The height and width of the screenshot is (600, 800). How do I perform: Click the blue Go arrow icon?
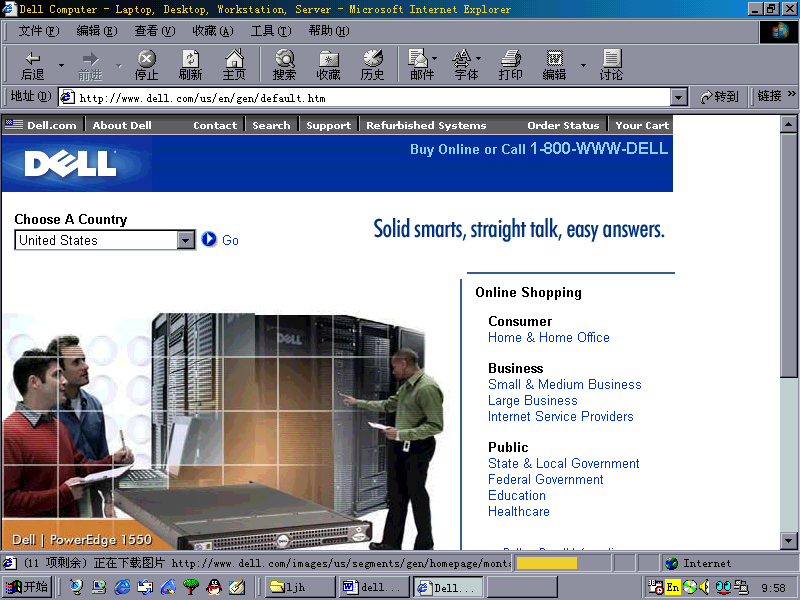click(209, 239)
